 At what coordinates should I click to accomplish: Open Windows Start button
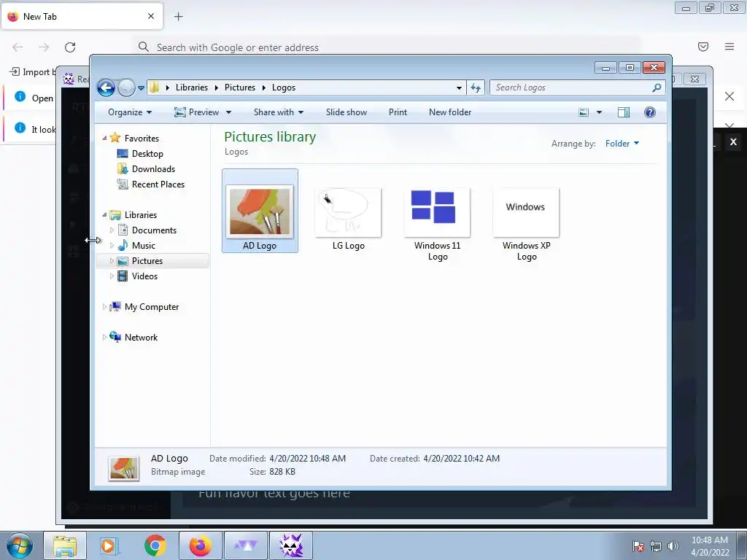(20, 545)
